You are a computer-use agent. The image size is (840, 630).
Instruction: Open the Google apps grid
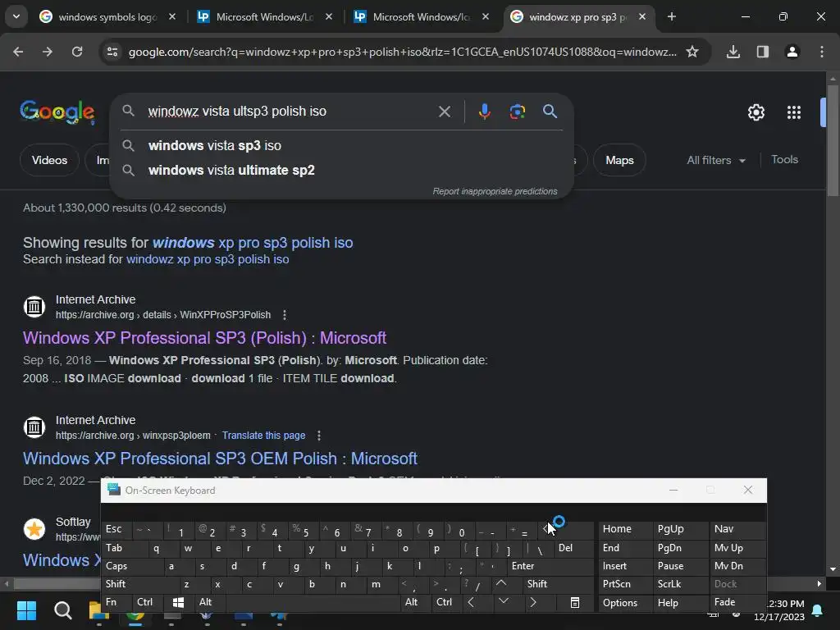coord(793,112)
